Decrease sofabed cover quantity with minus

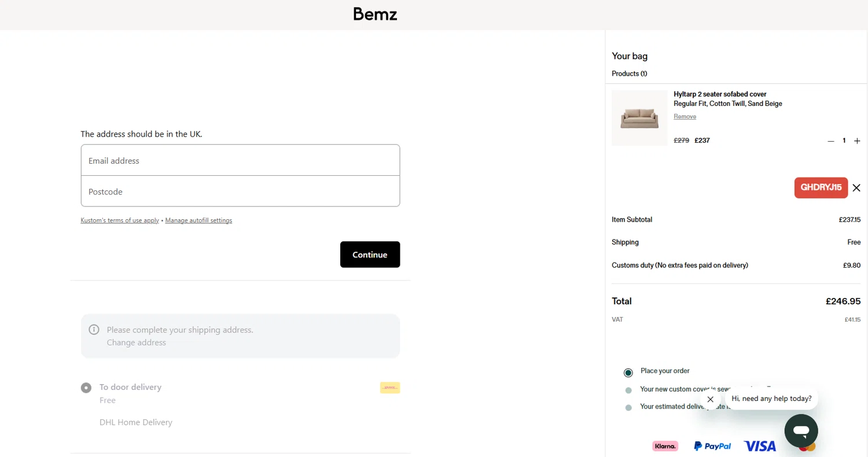point(831,141)
